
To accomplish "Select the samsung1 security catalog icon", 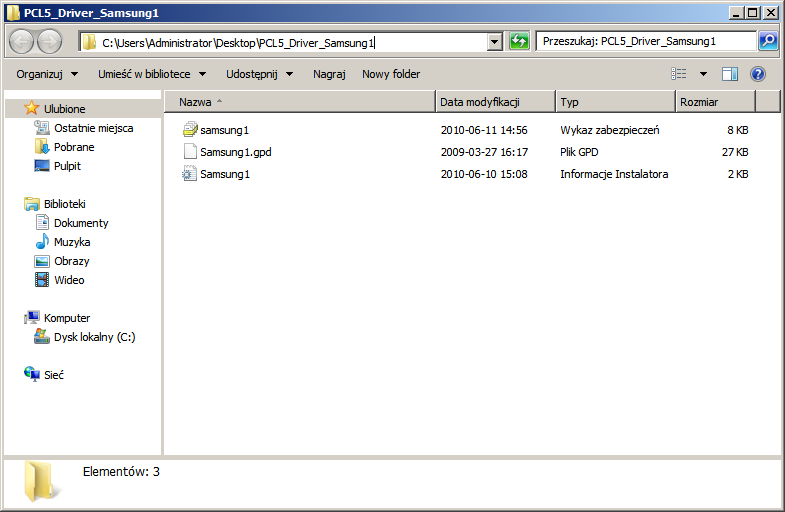I will coord(190,130).
